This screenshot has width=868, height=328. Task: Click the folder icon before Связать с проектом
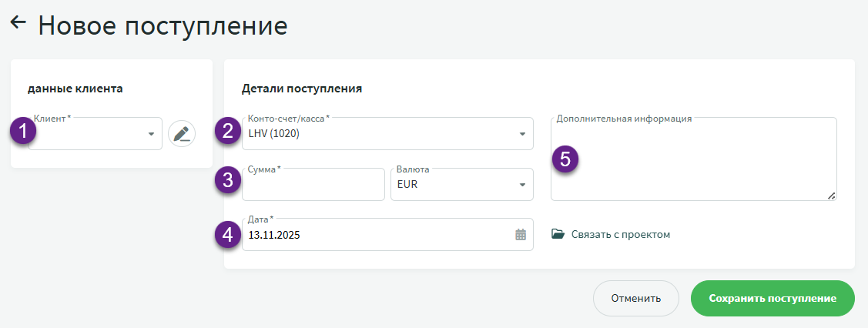pos(558,234)
